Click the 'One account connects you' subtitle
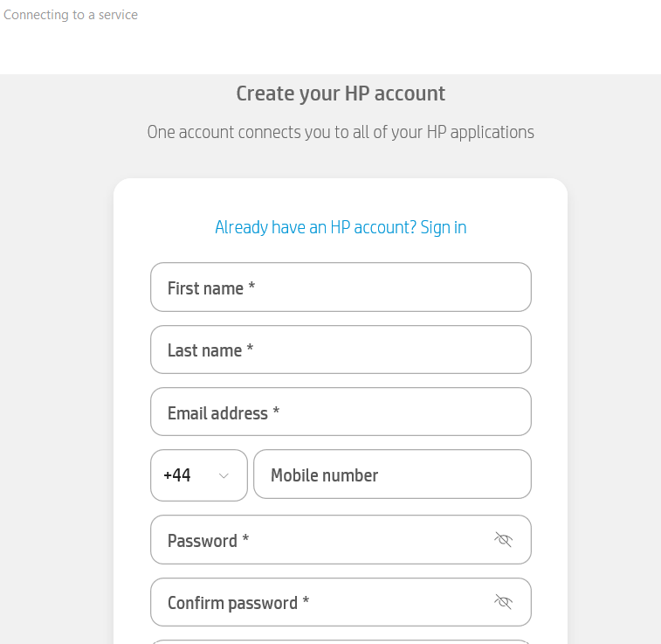The height and width of the screenshot is (644, 661). coord(341,133)
